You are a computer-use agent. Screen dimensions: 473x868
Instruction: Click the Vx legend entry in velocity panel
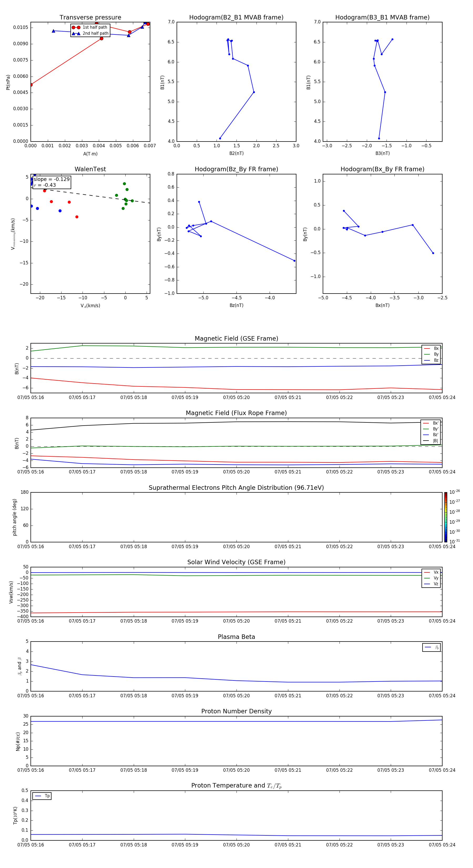pos(431,572)
